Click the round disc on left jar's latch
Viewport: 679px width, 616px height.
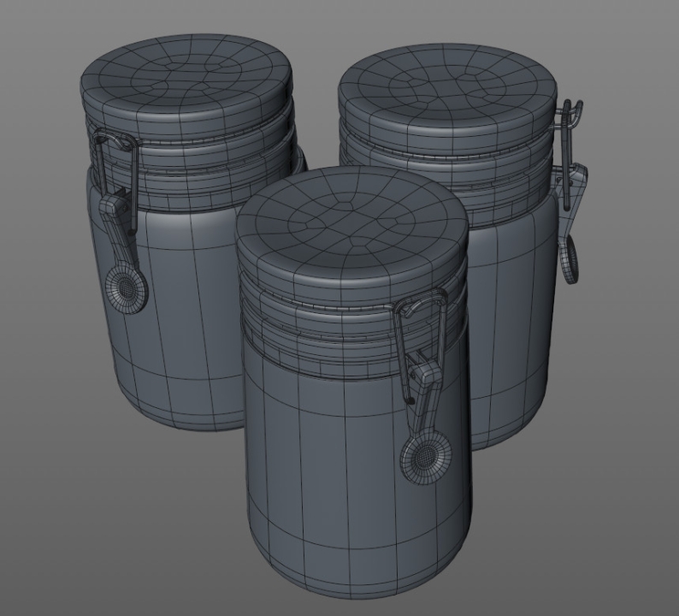pyautogui.click(x=127, y=291)
